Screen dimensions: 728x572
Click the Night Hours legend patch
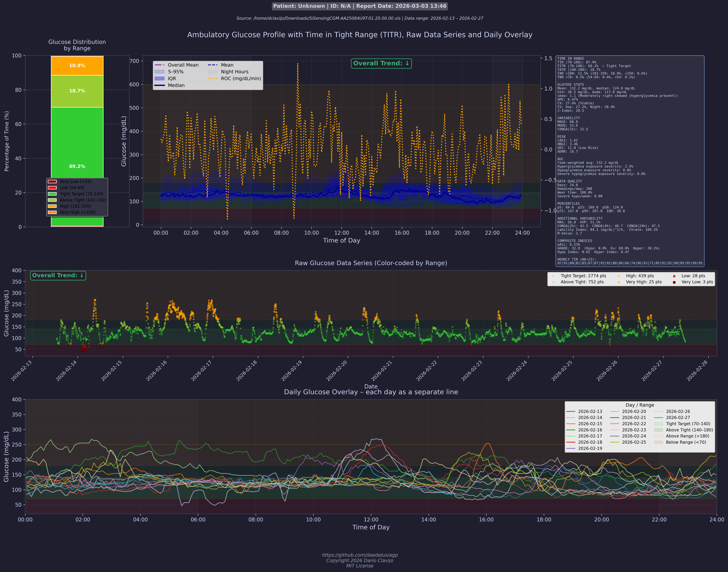pos(213,72)
